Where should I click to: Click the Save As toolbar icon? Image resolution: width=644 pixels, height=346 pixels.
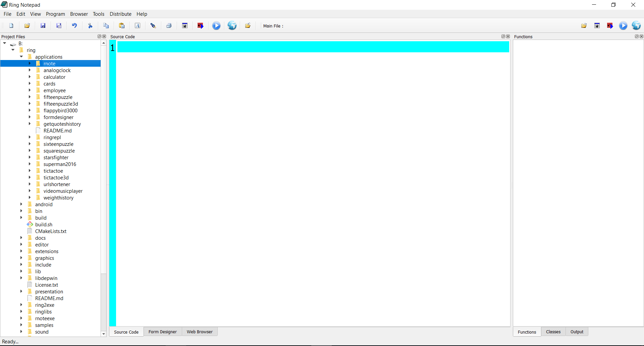click(59, 26)
